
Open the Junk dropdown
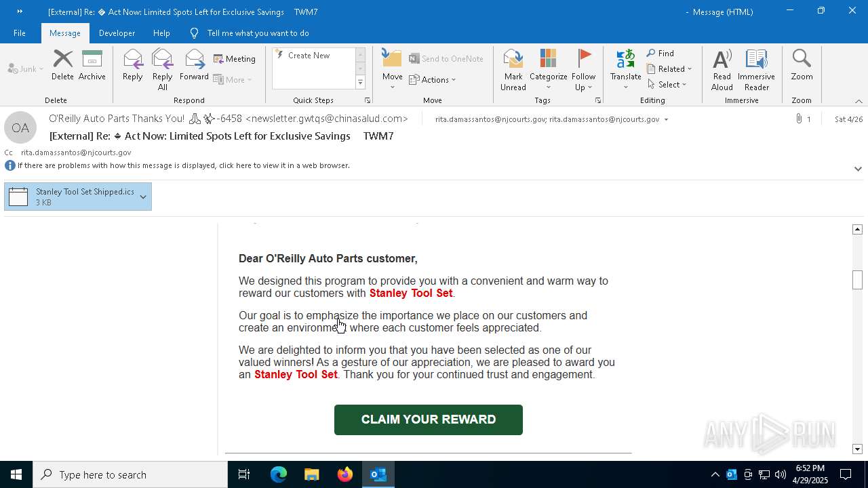tap(26, 69)
